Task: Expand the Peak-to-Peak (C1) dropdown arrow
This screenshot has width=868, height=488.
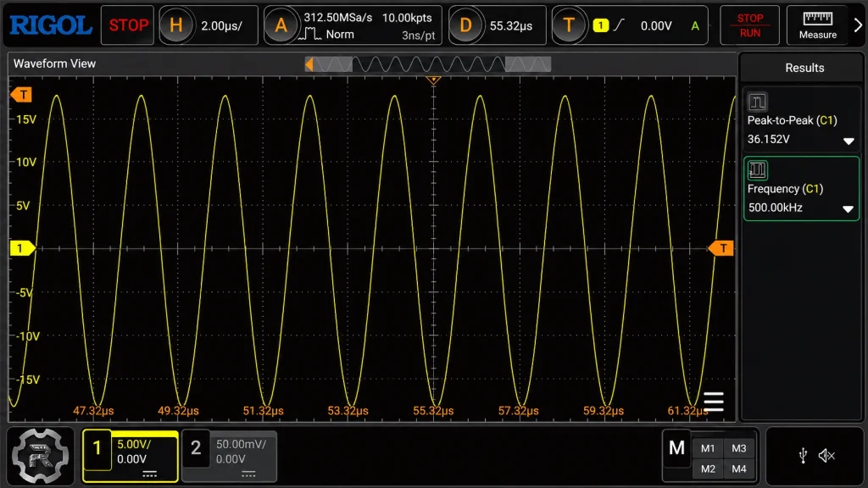Action: [848, 141]
